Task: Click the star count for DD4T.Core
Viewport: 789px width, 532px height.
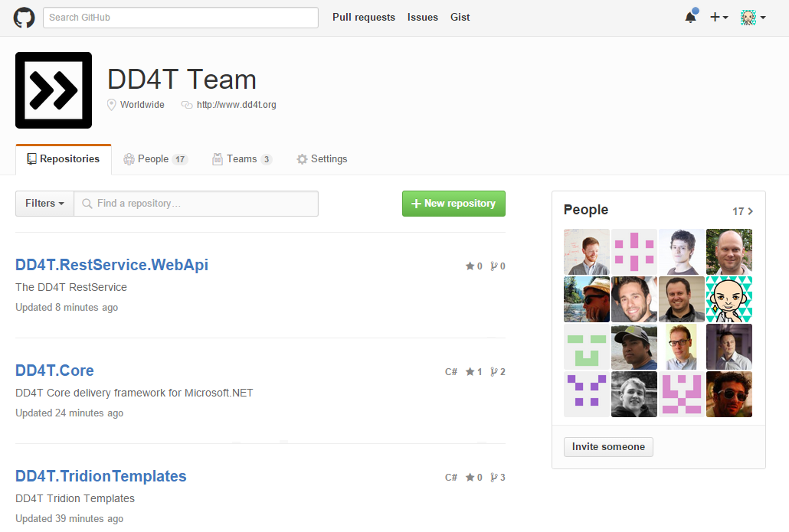Action: [x=473, y=371]
